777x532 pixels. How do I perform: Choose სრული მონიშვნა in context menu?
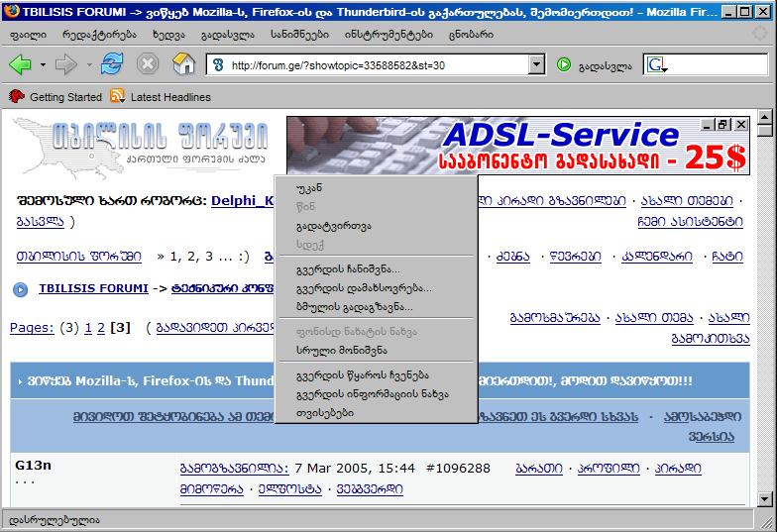click(377, 350)
